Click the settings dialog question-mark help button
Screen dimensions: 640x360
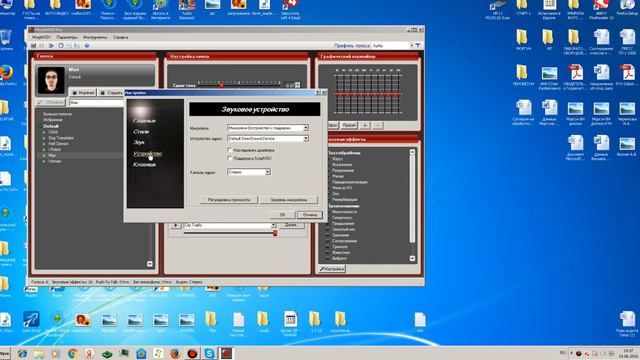[318, 93]
